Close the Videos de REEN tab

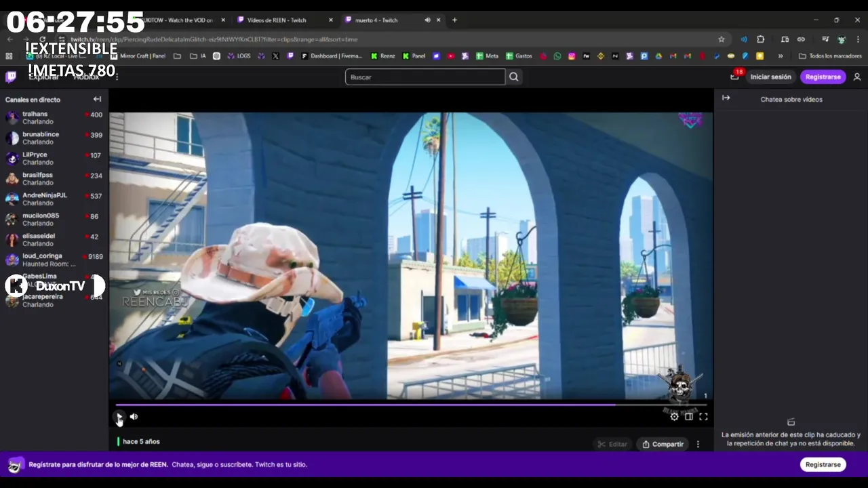tap(331, 20)
